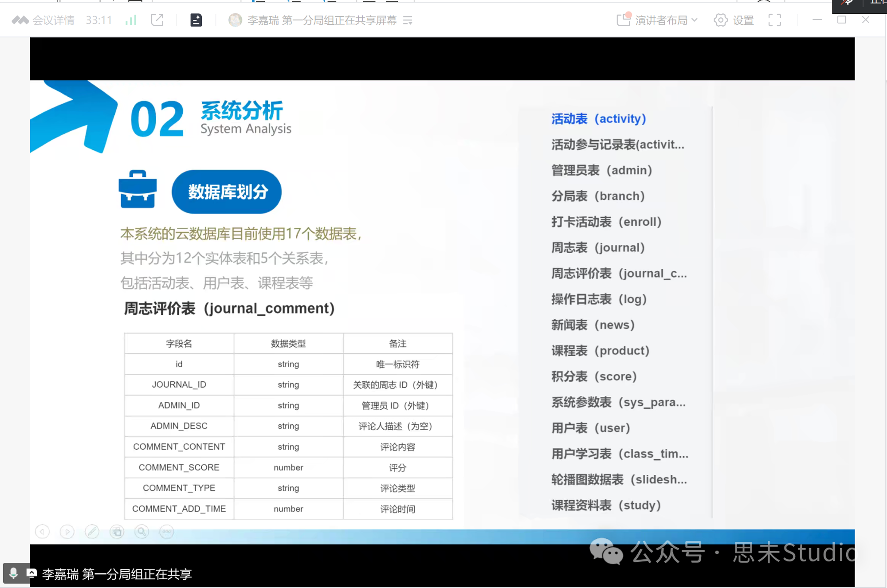Screen dimensions: 887x588
Task: Go to the previous slide
Action: (x=42, y=532)
